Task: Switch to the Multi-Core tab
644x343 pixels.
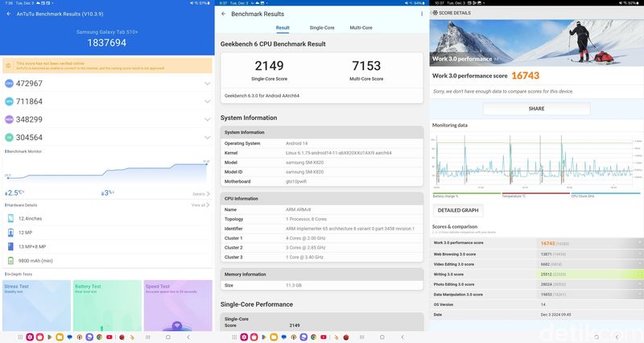Action: (x=361, y=28)
